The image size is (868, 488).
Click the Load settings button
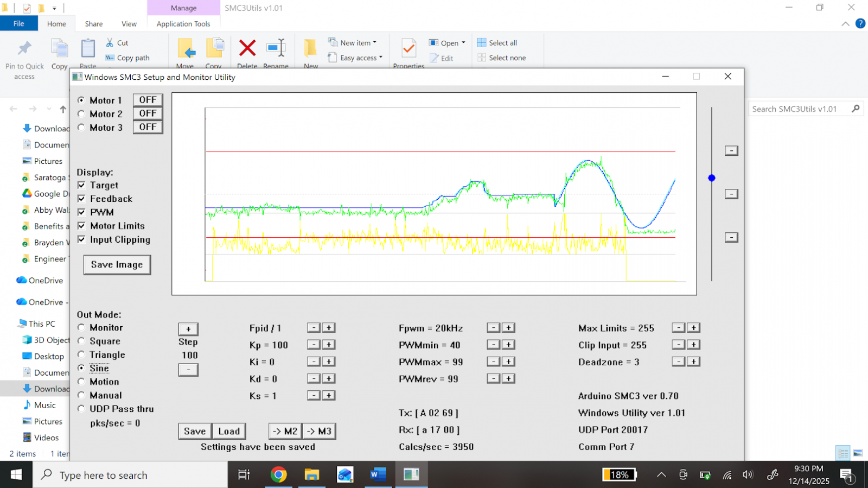[229, 431]
